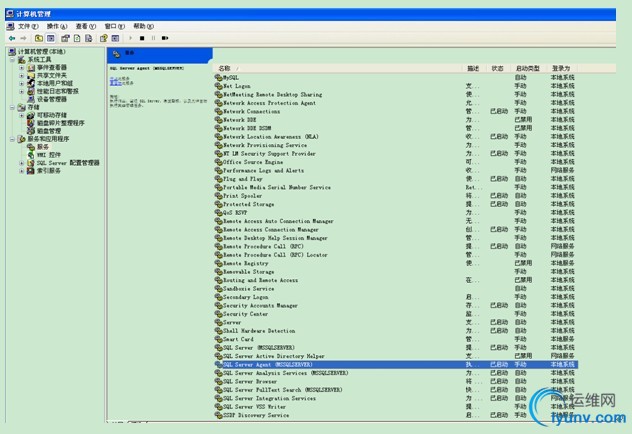
Task: Select the SQL Server VSS Writer row
Action: tap(396, 407)
